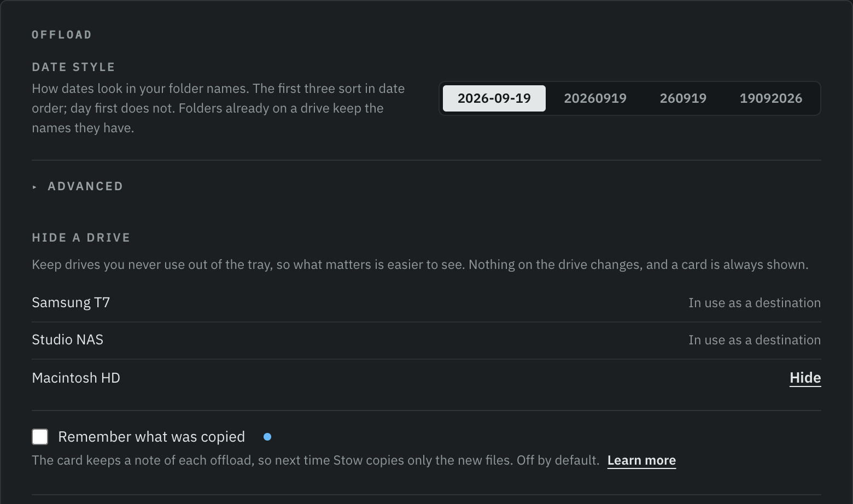The height and width of the screenshot is (504, 853).
Task: Hide the Macintosh HD drive
Action: [805, 378]
